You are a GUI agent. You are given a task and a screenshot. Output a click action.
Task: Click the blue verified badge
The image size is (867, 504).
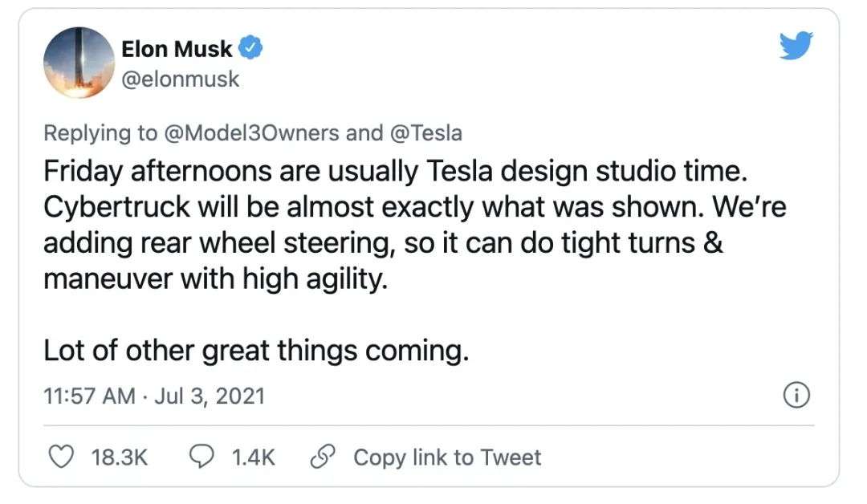point(252,48)
